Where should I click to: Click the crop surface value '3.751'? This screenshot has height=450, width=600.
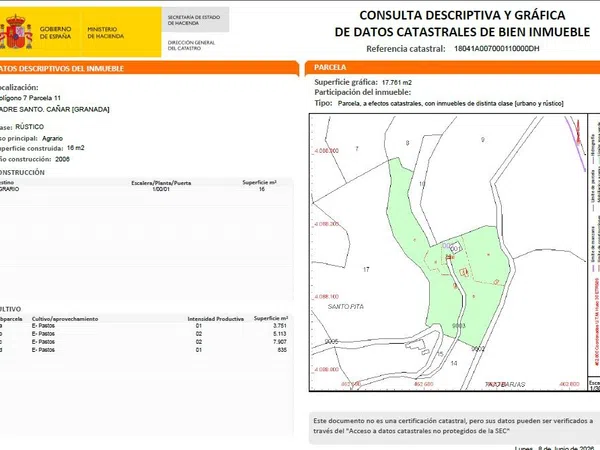click(280, 326)
